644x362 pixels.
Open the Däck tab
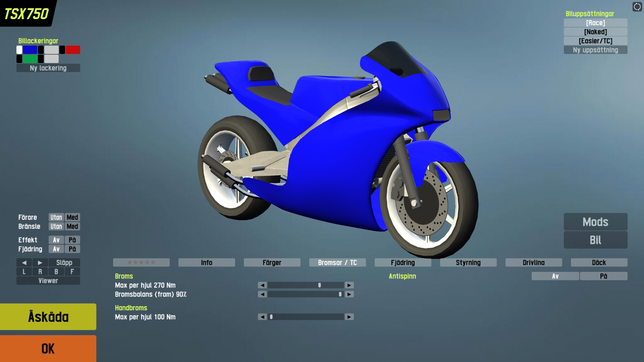(x=599, y=262)
